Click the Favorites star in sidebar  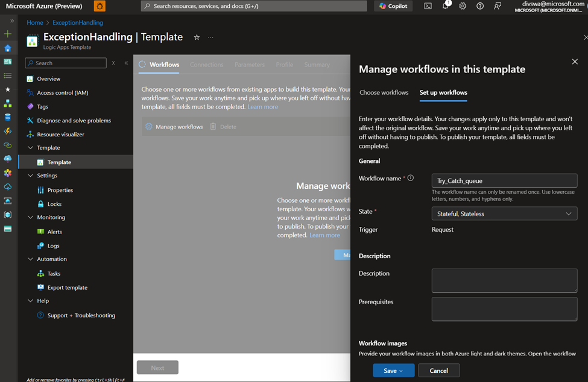click(7, 89)
